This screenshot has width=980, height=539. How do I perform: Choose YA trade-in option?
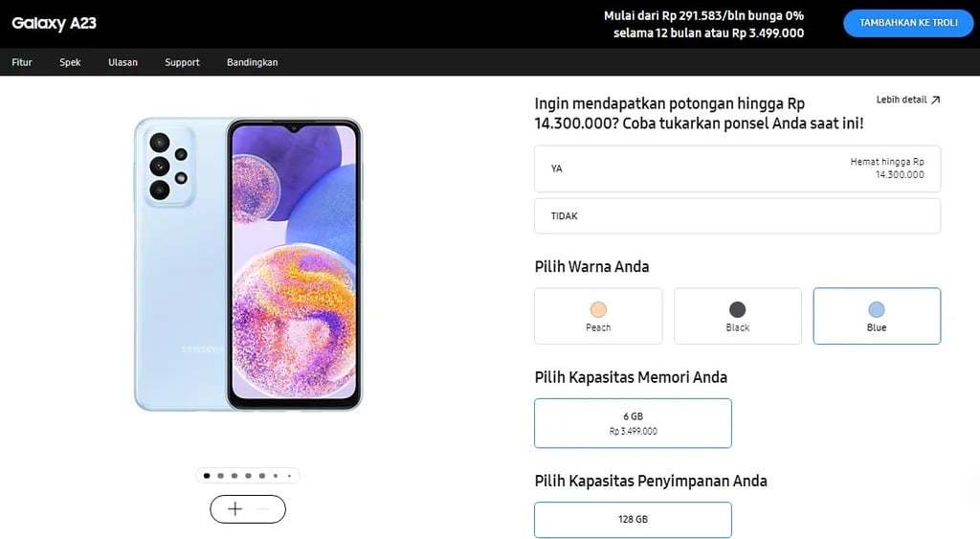coord(738,168)
